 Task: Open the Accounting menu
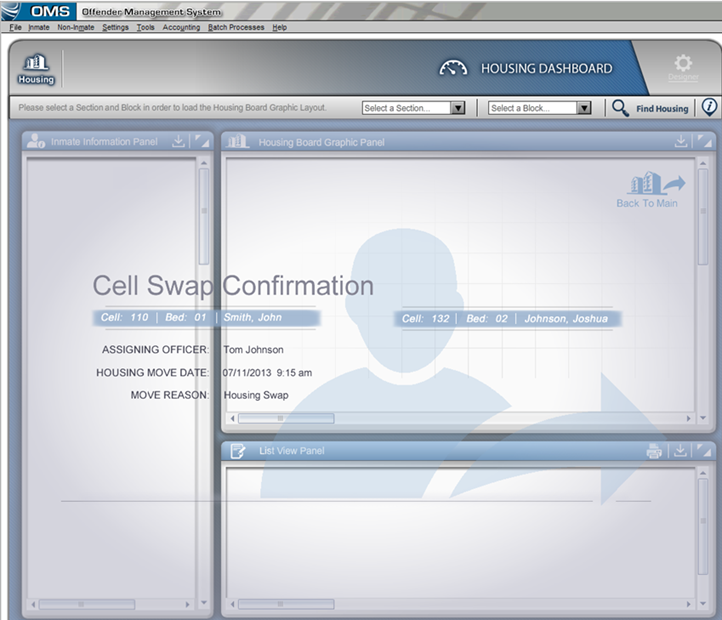tap(181, 27)
